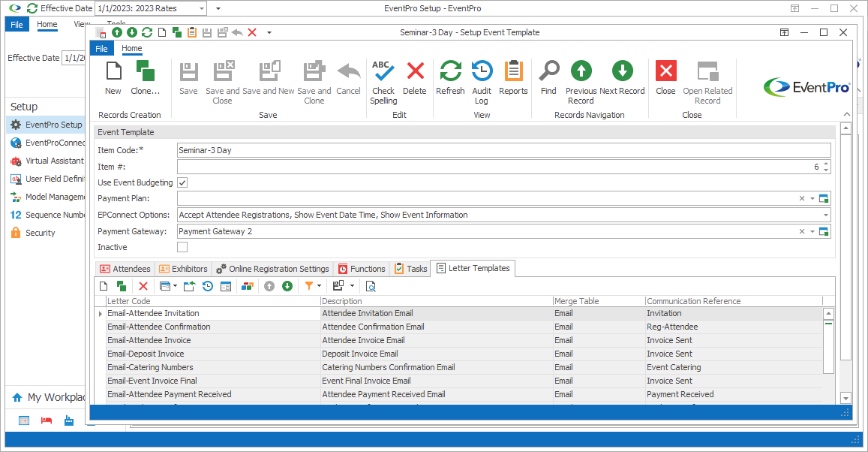
Task: Run Check Spelling
Action: click(383, 83)
